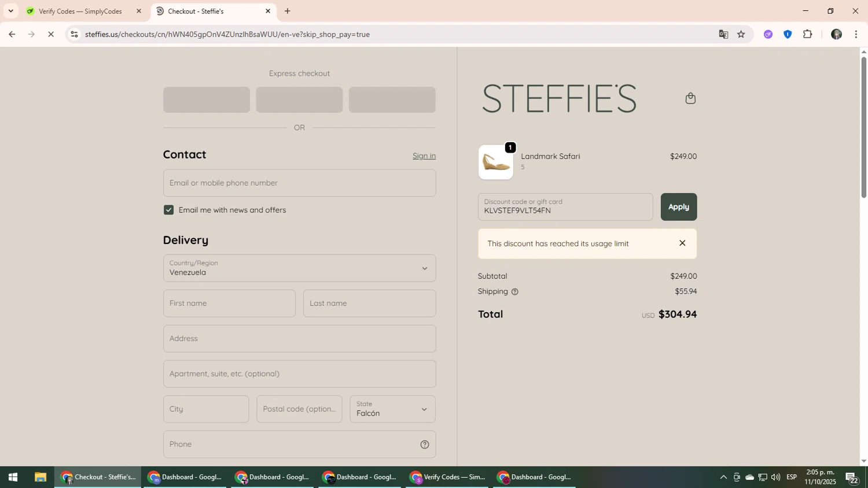The image size is (868, 488).
Task: Click the Discount code or gift card field
Action: (x=565, y=207)
